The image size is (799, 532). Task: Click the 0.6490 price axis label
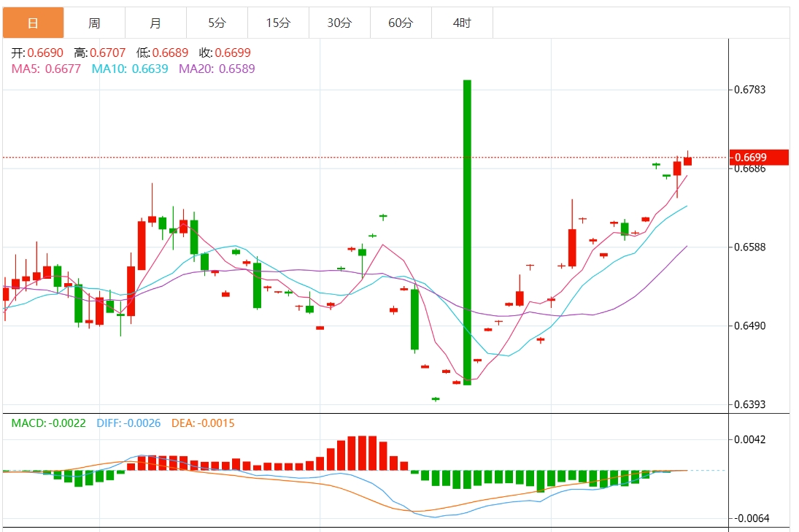tap(749, 326)
